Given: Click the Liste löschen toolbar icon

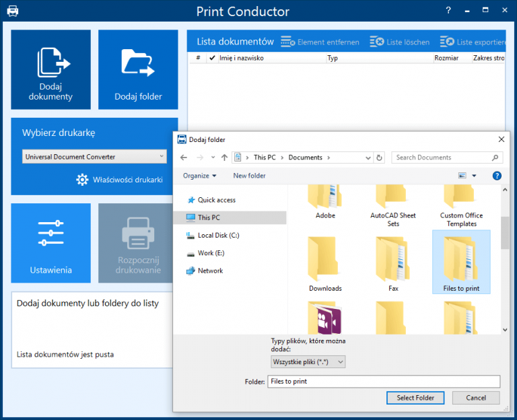Looking at the screenshot, I should point(376,42).
